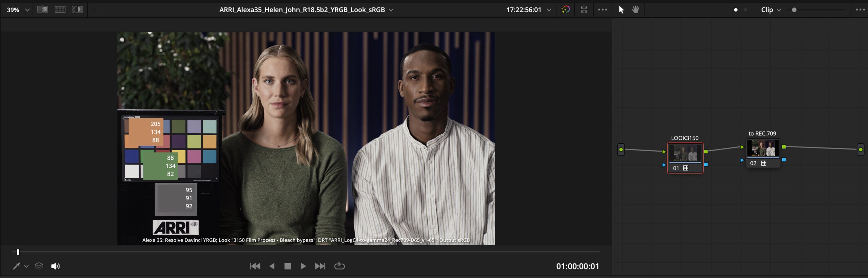Select the arrow pointer tool
Image resolution: width=868 pixels, height=278 pixels.
coord(621,10)
